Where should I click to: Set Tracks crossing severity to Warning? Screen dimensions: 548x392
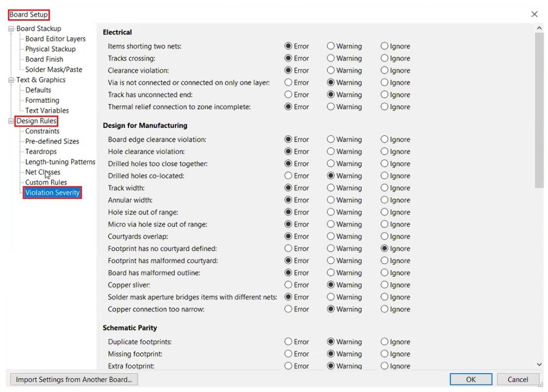tap(331, 58)
